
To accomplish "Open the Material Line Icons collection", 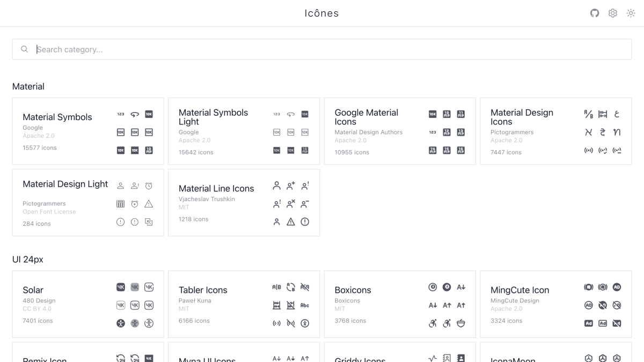I will click(244, 203).
